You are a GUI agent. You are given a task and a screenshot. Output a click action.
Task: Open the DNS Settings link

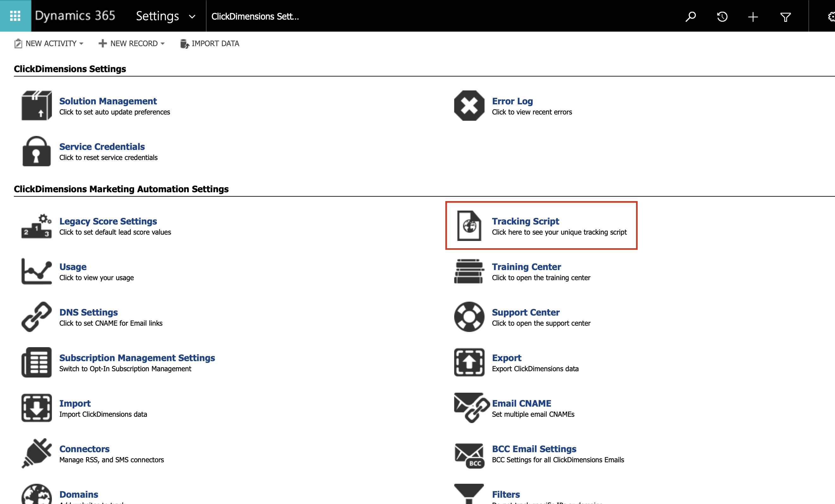click(x=89, y=312)
